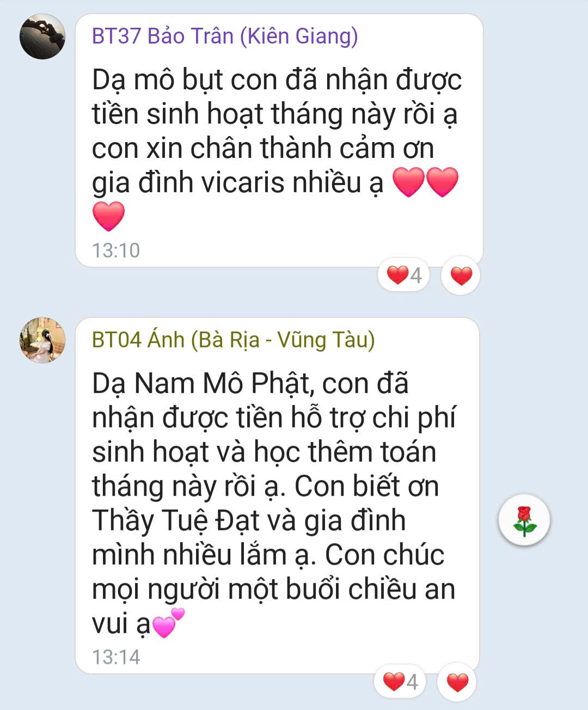Select Bảo Trân's message about tiền sinh hoạt
Viewport: 588px width, 710px height.
point(279,140)
